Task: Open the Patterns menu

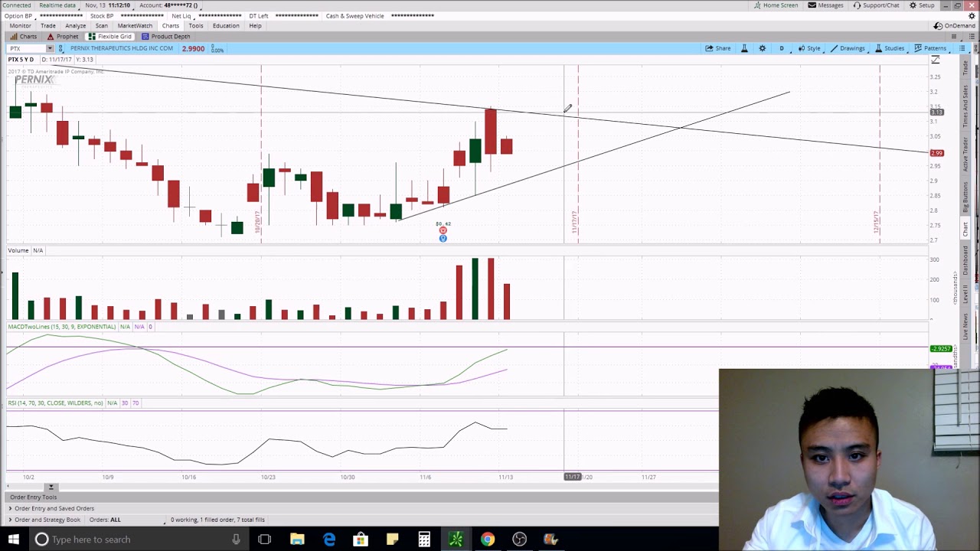Action: pos(930,48)
